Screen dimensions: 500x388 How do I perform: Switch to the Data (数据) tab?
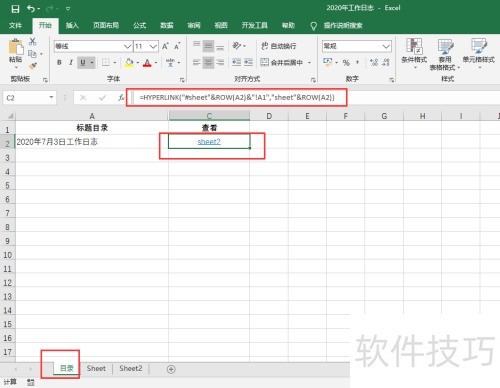click(x=167, y=25)
